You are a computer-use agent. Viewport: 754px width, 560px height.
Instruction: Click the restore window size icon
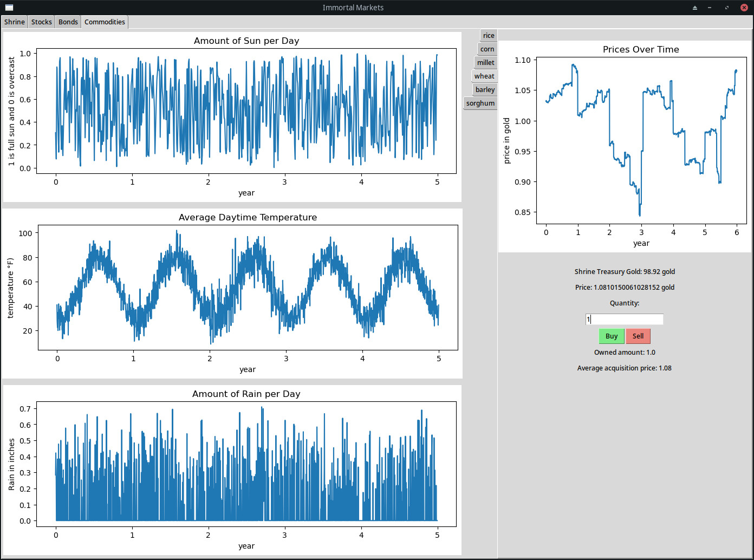pyautogui.click(x=727, y=8)
